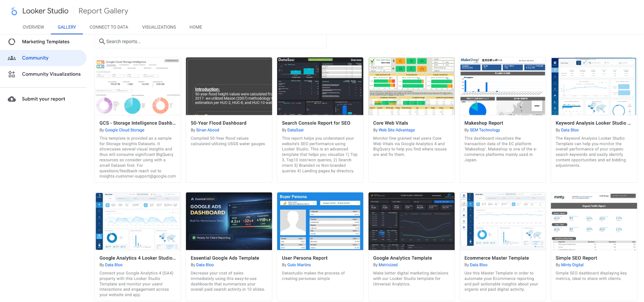Click the Marketing Templates circle icon

12,42
